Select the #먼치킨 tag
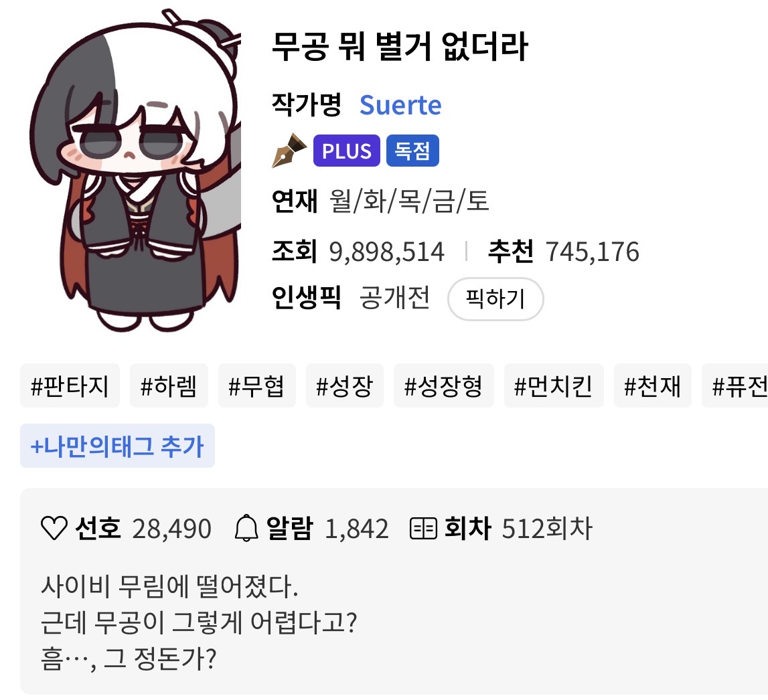The height and width of the screenshot is (700, 768). pyautogui.click(x=554, y=385)
